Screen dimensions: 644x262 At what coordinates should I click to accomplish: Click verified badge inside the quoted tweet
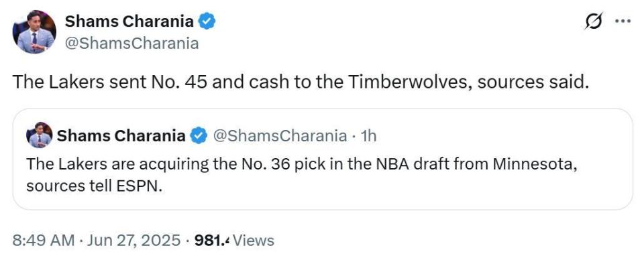point(199,136)
